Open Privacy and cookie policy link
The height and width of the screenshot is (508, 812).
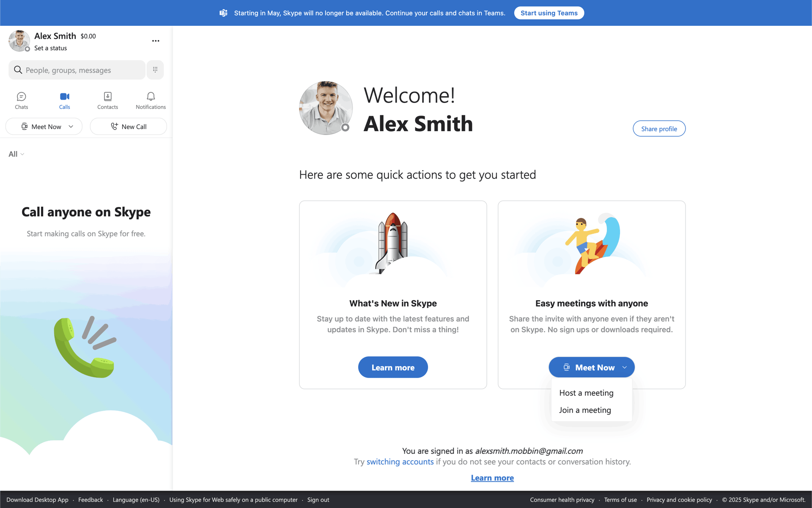click(679, 500)
